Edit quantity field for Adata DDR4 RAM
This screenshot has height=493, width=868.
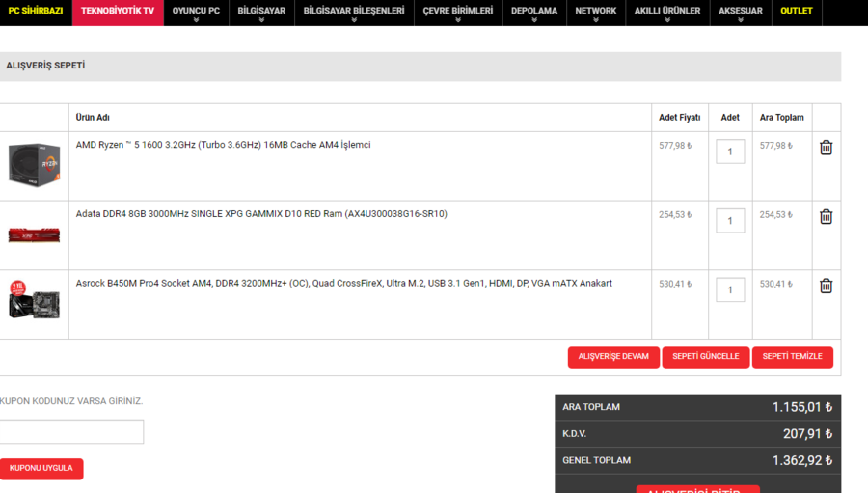click(x=730, y=221)
